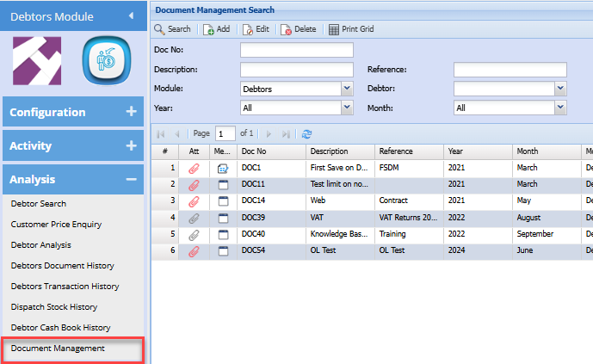This screenshot has width=593, height=364.
Task: Click the Search toolbar button
Action: (x=172, y=29)
